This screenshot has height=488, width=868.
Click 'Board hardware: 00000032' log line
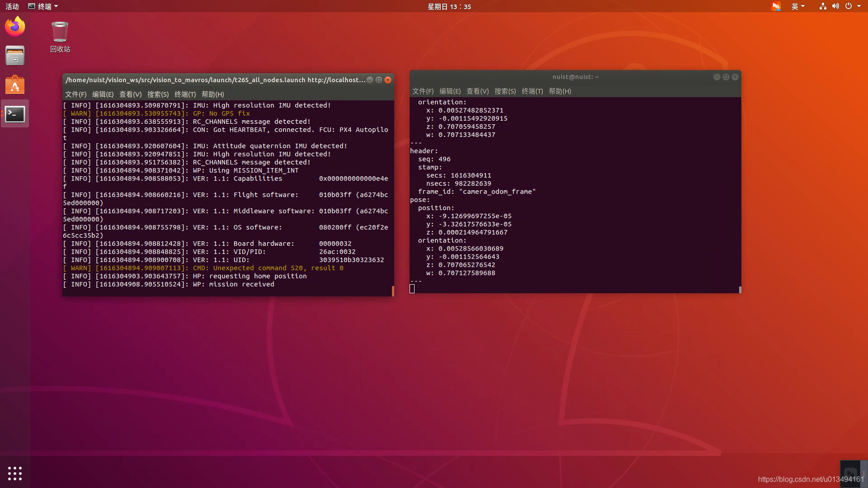[x=207, y=244]
